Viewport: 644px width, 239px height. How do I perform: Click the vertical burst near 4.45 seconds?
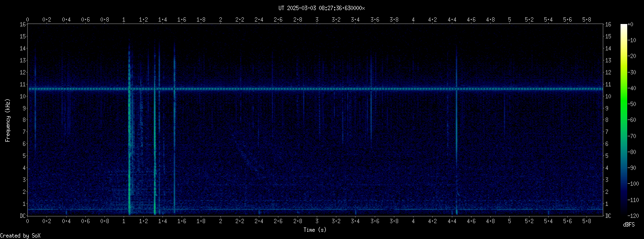[x=457, y=130]
